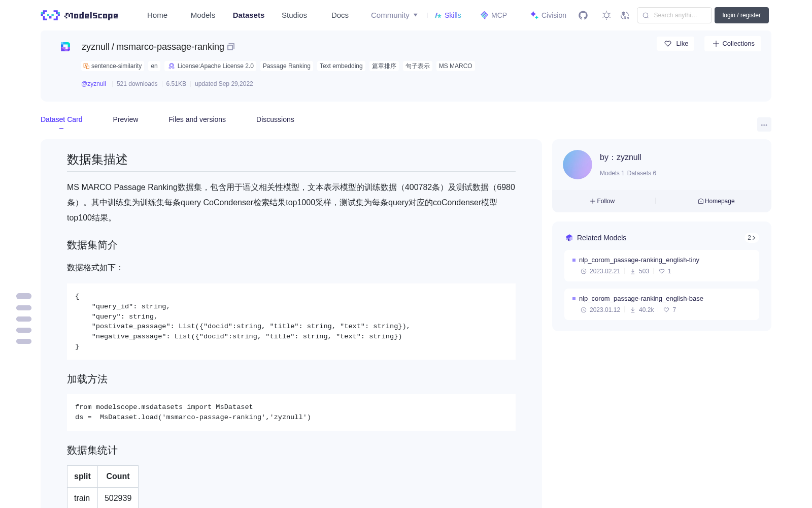
Task: Expand the Community dropdown menu
Action: point(394,15)
